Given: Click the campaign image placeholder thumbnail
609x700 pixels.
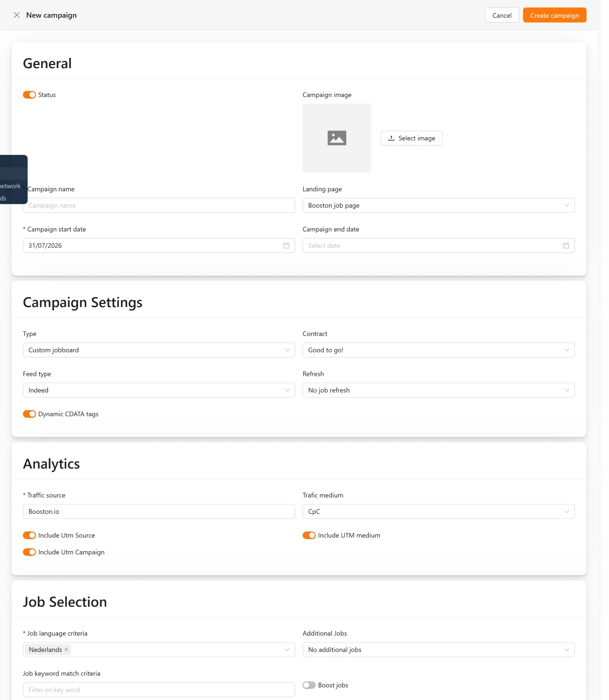Looking at the screenshot, I should tap(337, 138).
